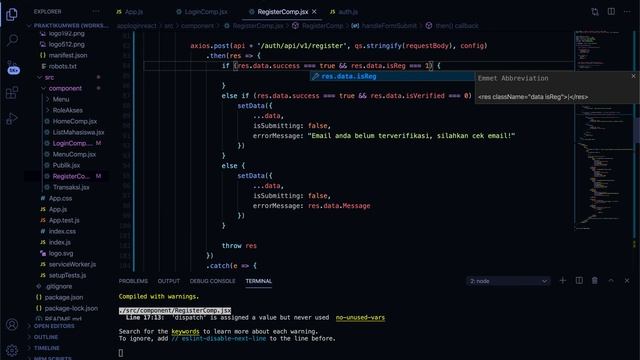Split the terminal panel
Image resolution: width=640 pixels, height=360 pixels.
(x=579, y=280)
